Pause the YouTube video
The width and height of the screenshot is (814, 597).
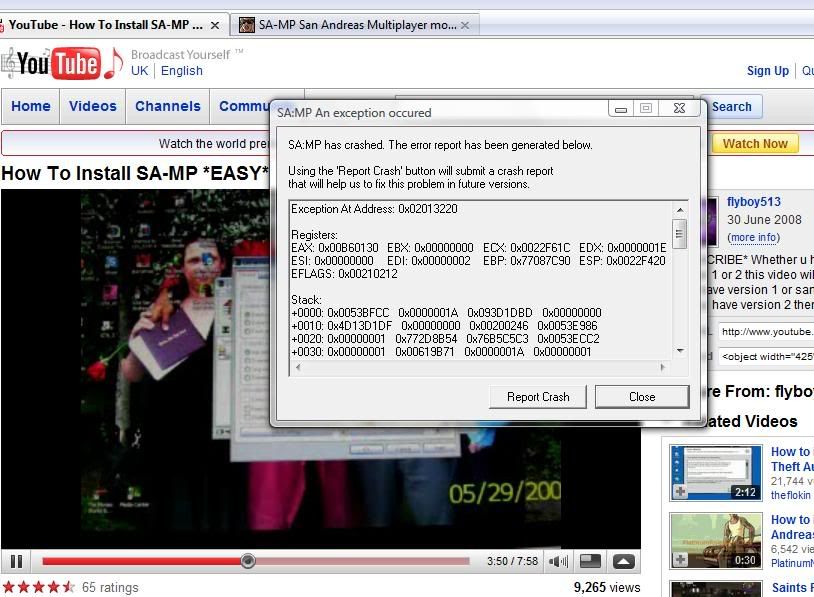tap(16, 561)
